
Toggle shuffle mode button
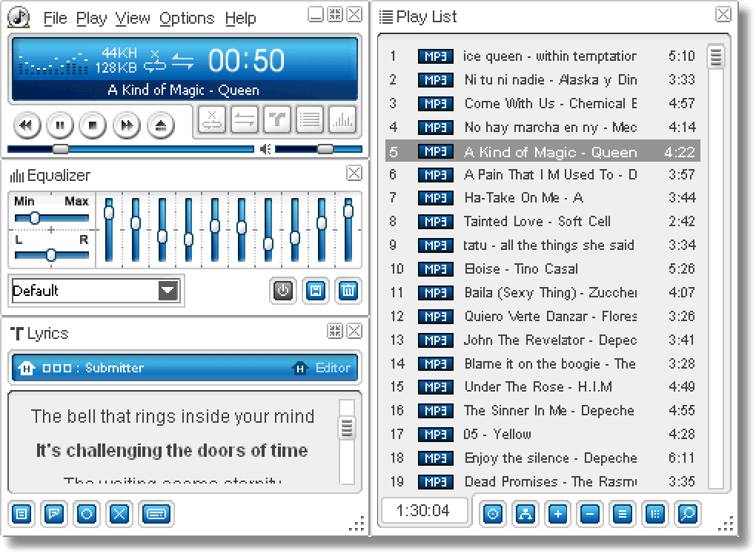[212, 119]
